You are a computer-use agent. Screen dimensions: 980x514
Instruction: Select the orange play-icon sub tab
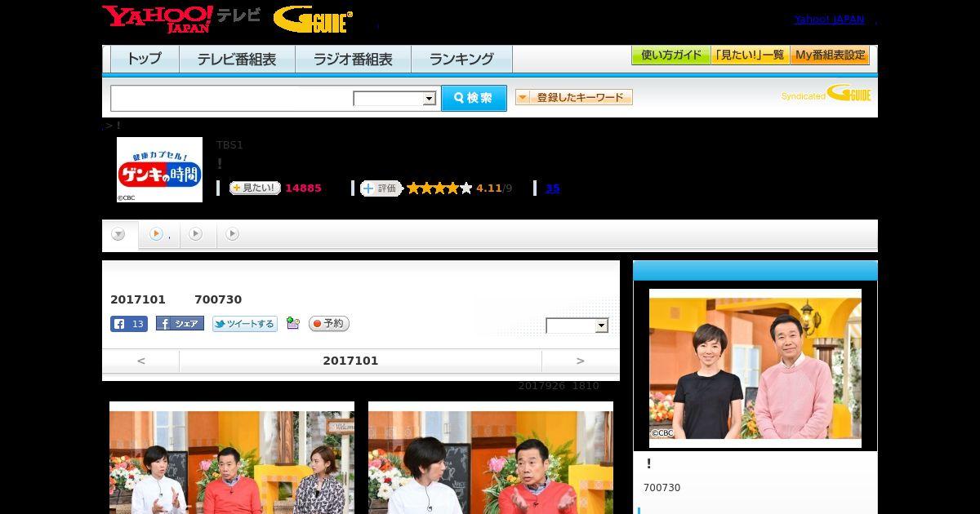click(x=159, y=234)
